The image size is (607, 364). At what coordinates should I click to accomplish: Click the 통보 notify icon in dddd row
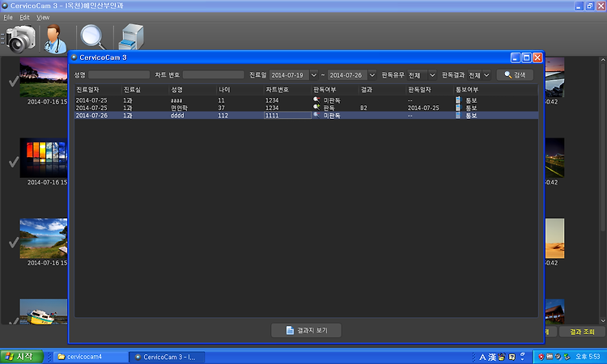pyautogui.click(x=458, y=116)
